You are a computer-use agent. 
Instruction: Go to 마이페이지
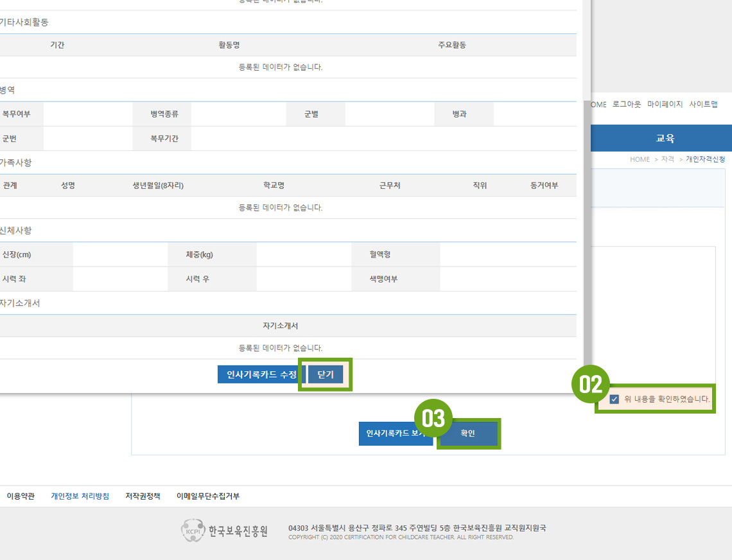pos(665,104)
